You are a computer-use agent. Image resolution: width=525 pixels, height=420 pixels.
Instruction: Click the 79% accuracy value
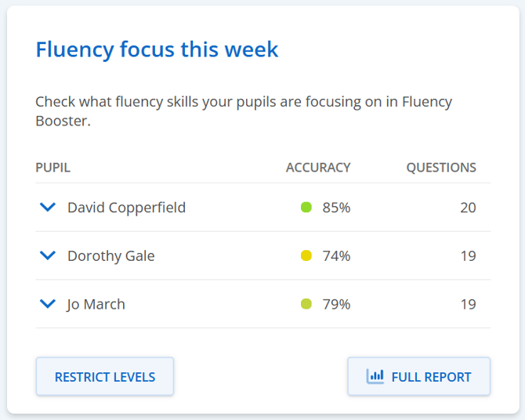(336, 304)
